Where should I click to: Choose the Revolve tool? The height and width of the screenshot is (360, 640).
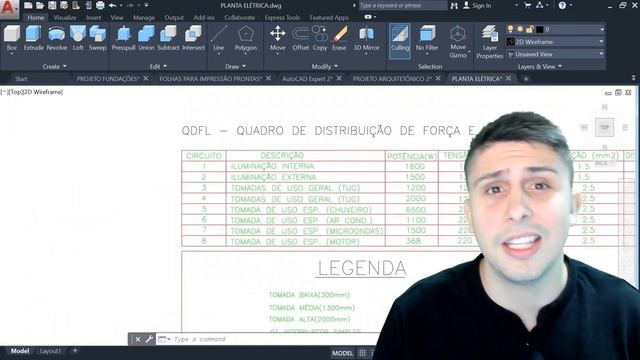click(x=57, y=38)
